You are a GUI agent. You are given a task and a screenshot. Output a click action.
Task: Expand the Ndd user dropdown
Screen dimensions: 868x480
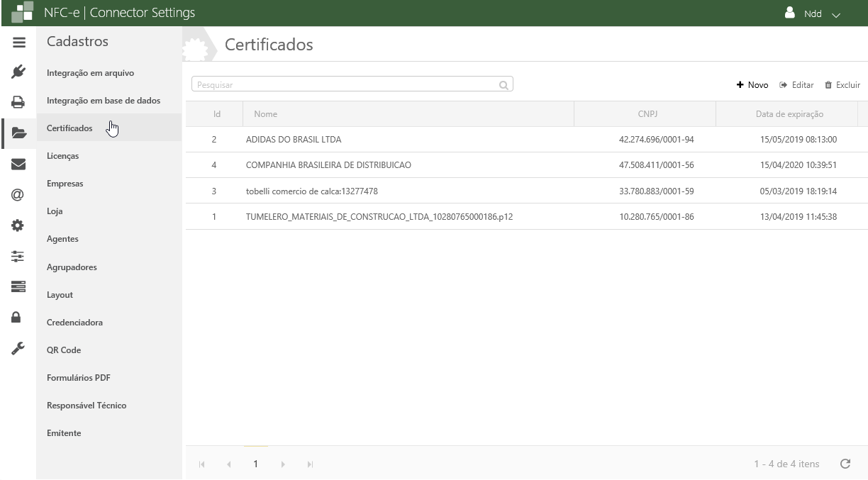(812, 14)
